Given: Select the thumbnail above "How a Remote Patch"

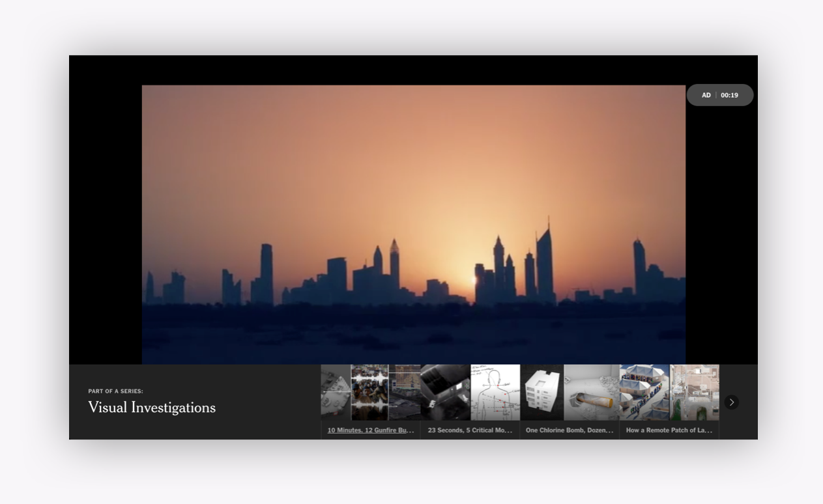Looking at the screenshot, I should [669, 392].
